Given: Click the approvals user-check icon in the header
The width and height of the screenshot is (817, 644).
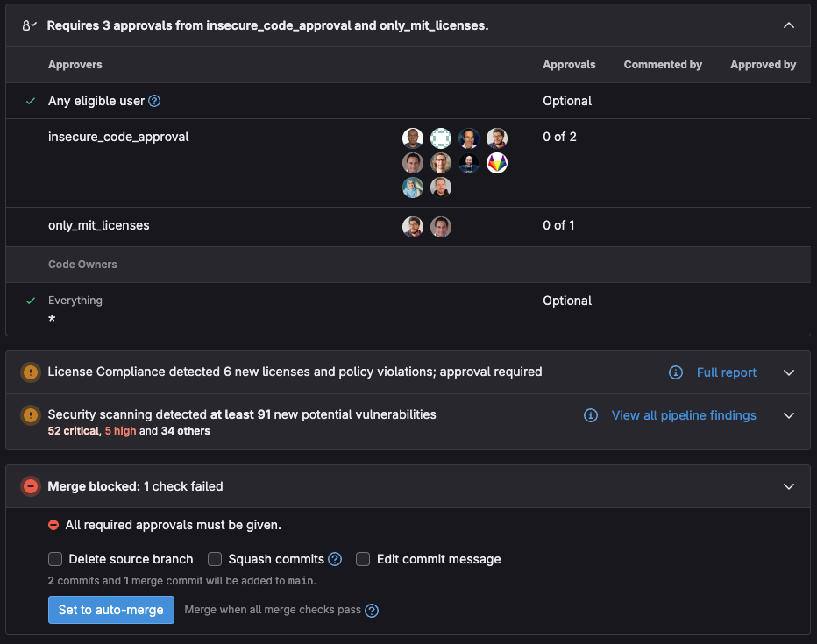Looking at the screenshot, I should 27,25.
